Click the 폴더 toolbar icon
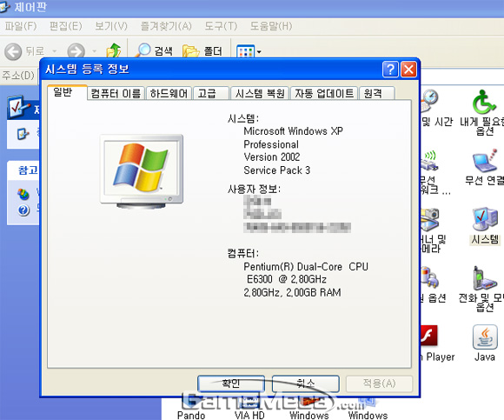This screenshot has width=504, height=420. 190,50
